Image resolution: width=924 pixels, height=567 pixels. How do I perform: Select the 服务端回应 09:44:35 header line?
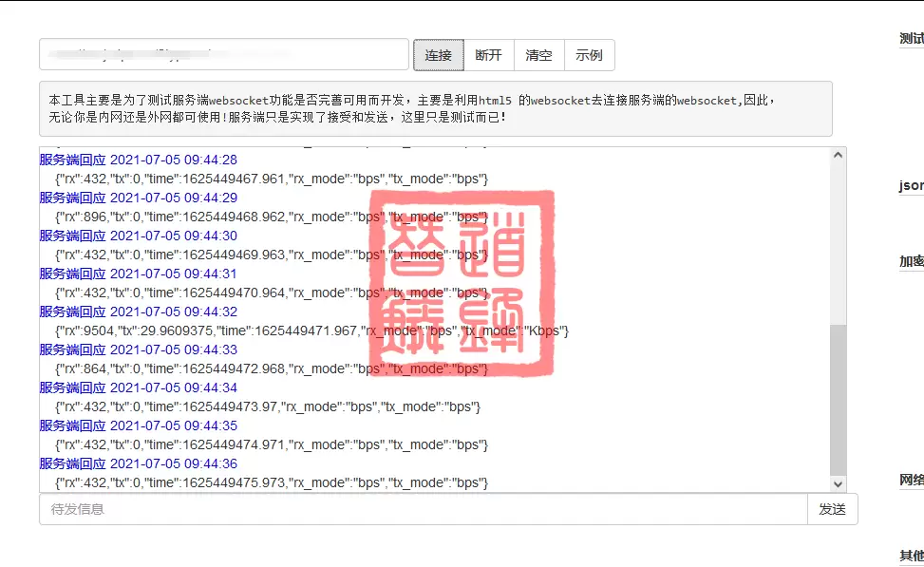(x=139, y=426)
